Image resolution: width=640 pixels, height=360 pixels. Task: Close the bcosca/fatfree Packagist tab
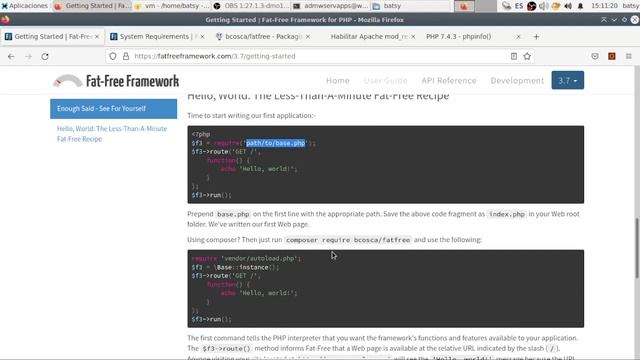[x=308, y=37]
